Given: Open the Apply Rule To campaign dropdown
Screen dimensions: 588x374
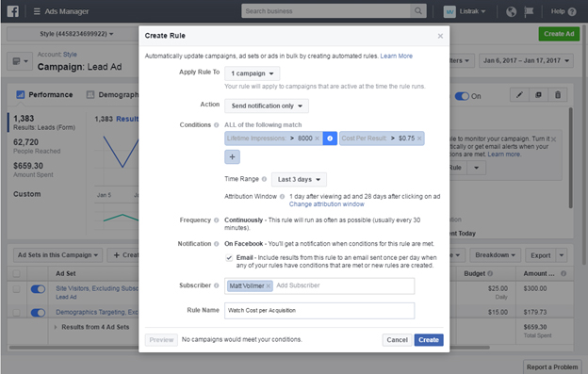Looking at the screenshot, I should 252,73.
